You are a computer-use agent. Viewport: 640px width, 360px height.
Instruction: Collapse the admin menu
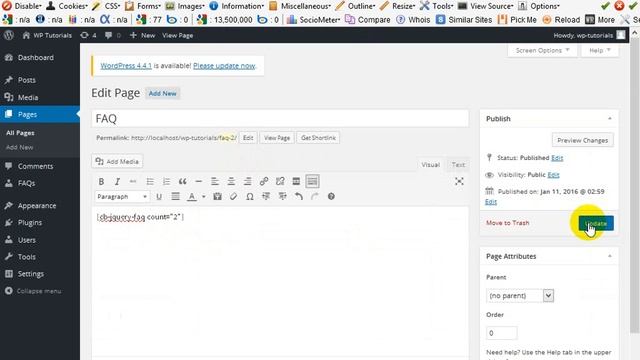33,291
